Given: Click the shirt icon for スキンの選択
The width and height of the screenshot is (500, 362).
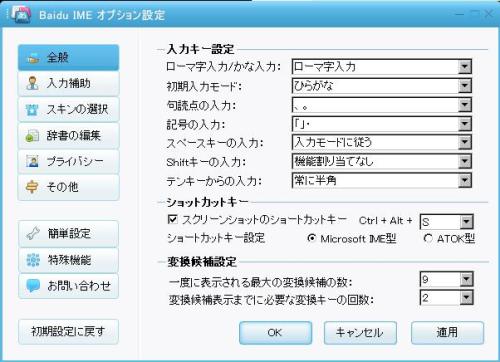Looking at the screenshot, I should click(x=32, y=109).
